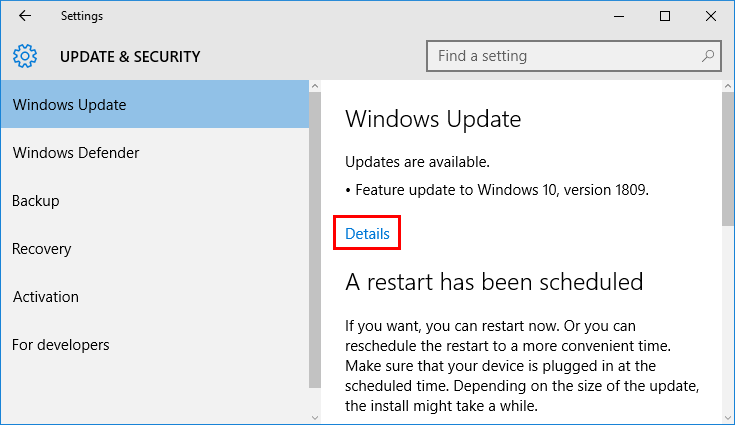Open the For developers page
This screenshot has width=735, height=425.
[61, 345]
